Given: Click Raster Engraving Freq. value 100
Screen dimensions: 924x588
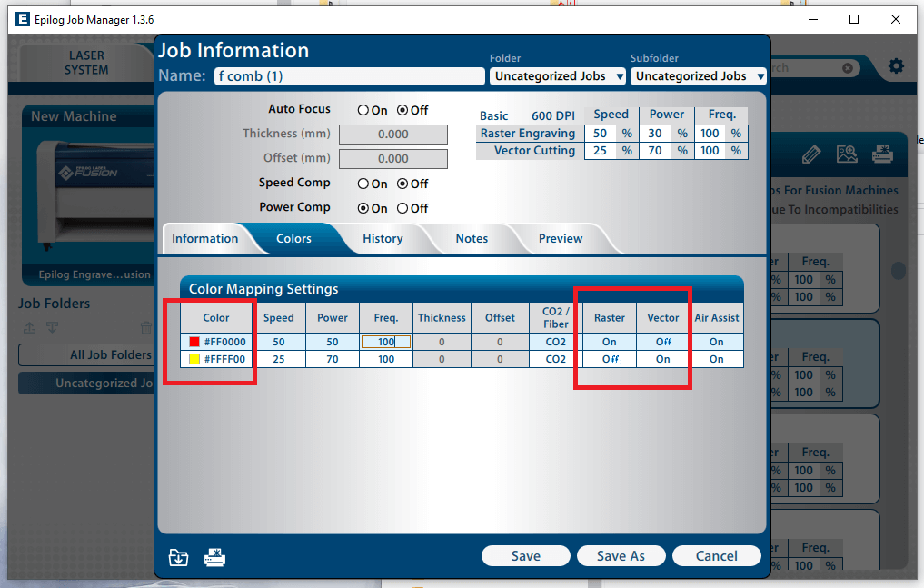Looking at the screenshot, I should click(710, 134).
